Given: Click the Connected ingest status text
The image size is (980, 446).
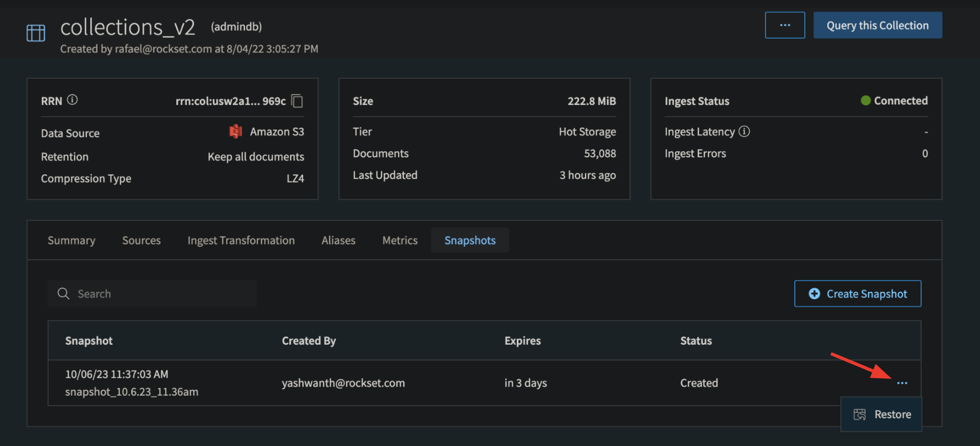Looking at the screenshot, I should click(901, 101).
